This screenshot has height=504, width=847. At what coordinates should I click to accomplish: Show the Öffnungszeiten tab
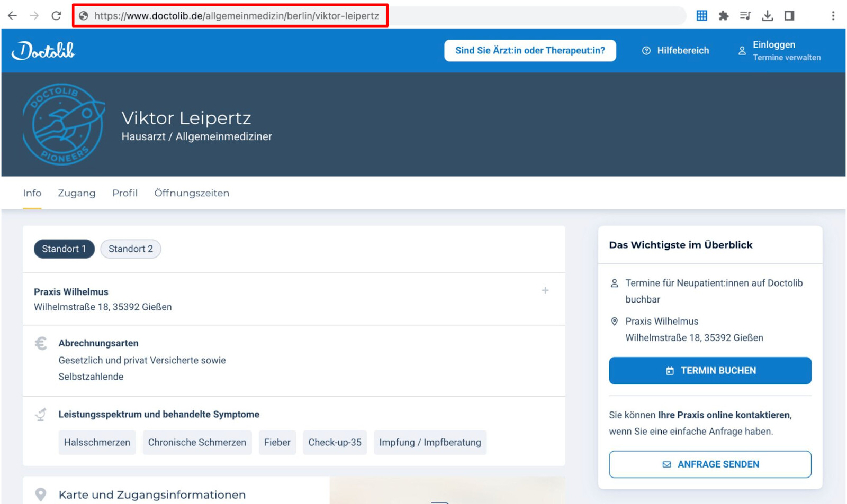point(192,193)
